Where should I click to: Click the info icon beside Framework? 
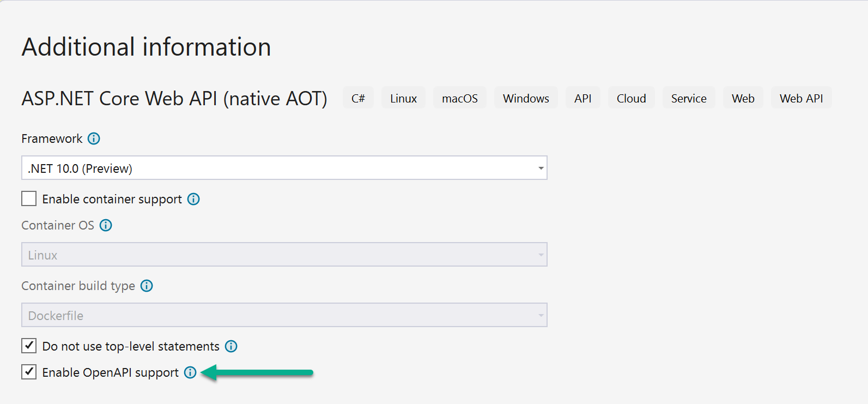(94, 138)
